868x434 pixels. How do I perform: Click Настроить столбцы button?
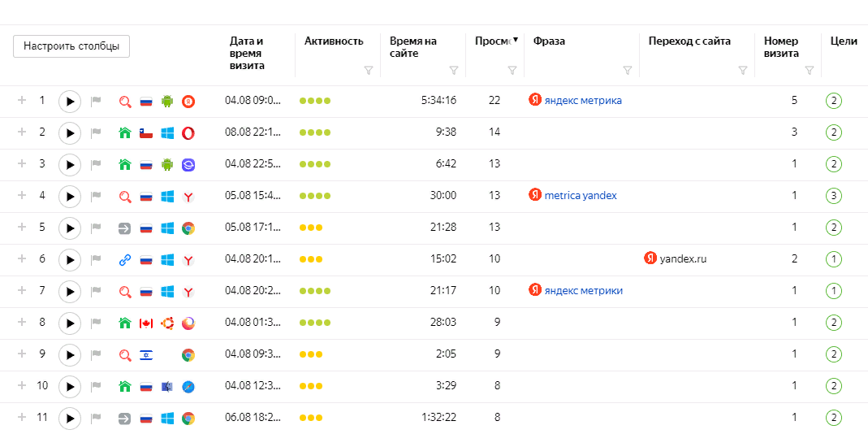point(71,46)
